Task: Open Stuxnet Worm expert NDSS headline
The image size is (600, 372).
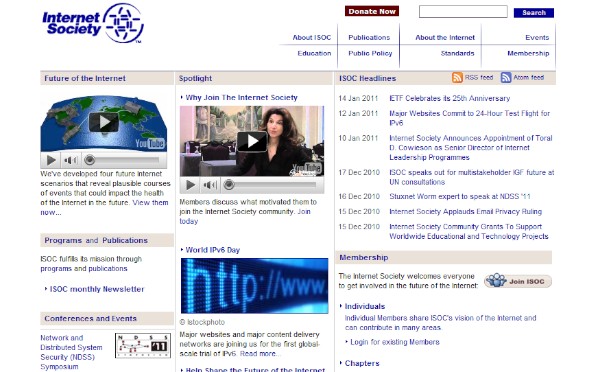Action: (460, 196)
